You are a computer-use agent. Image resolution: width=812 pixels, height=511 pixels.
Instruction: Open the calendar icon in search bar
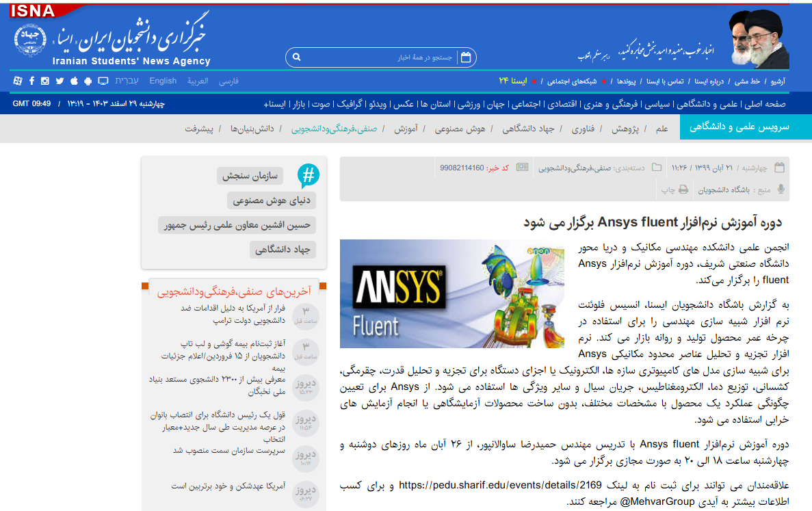(x=466, y=57)
